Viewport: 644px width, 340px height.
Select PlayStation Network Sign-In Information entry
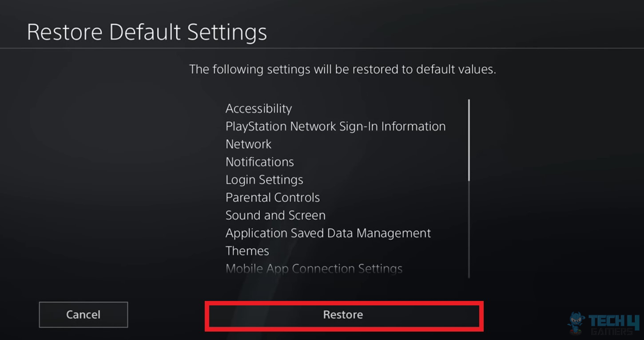(335, 126)
